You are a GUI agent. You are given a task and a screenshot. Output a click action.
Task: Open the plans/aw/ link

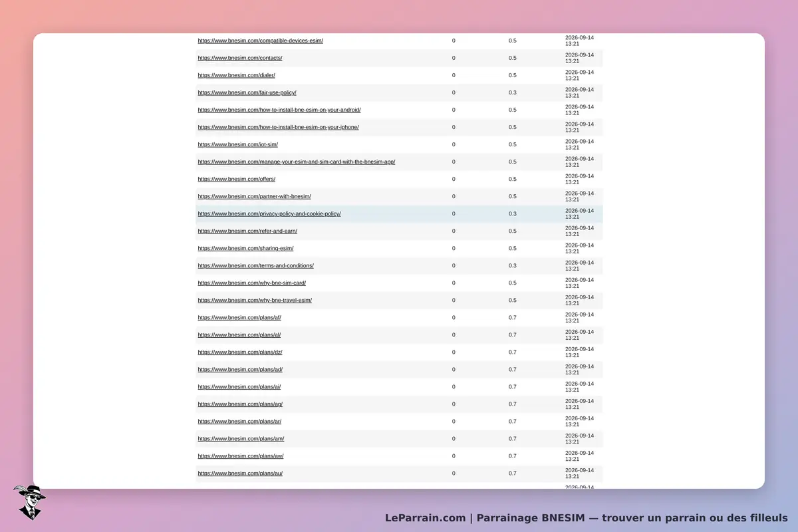coord(241,456)
